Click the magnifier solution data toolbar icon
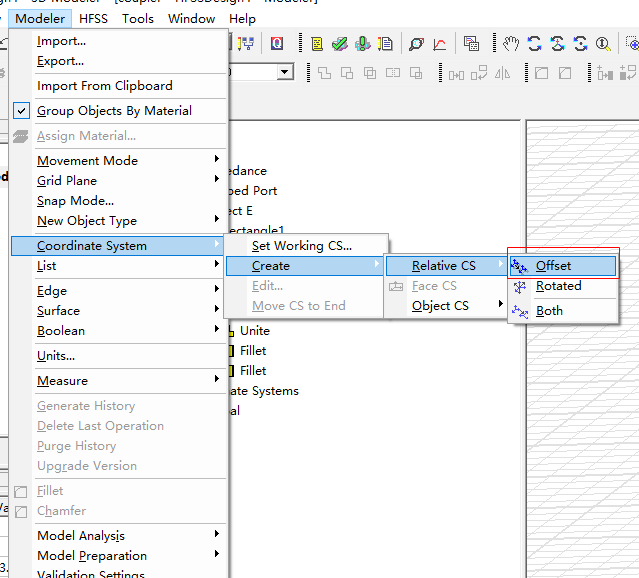The image size is (639, 578). click(416, 44)
